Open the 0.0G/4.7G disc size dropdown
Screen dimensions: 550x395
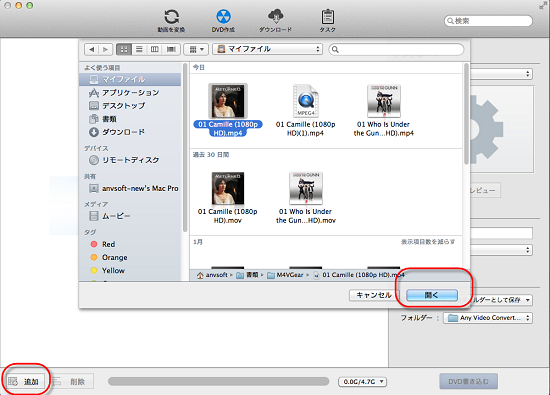(x=362, y=381)
